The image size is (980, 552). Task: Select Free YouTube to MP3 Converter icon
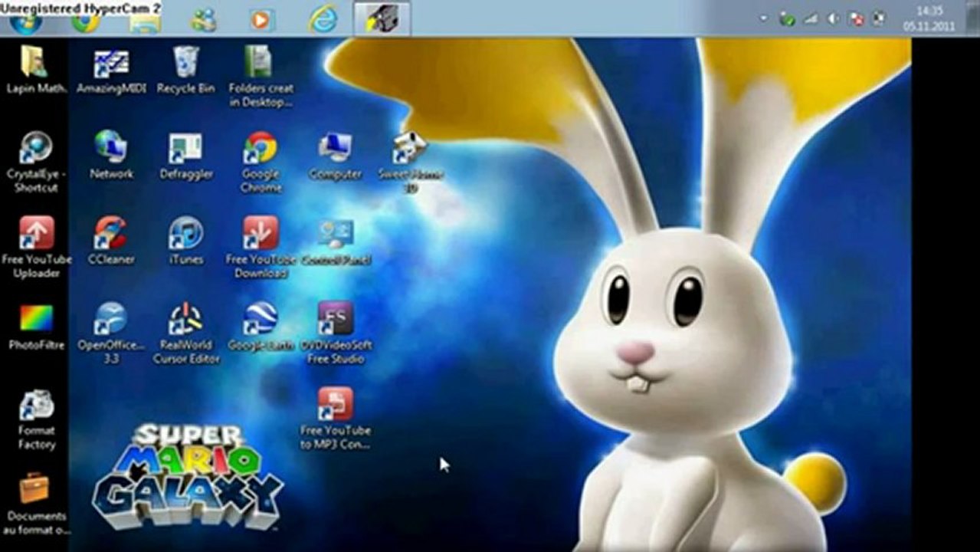click(x=336, y=418)
